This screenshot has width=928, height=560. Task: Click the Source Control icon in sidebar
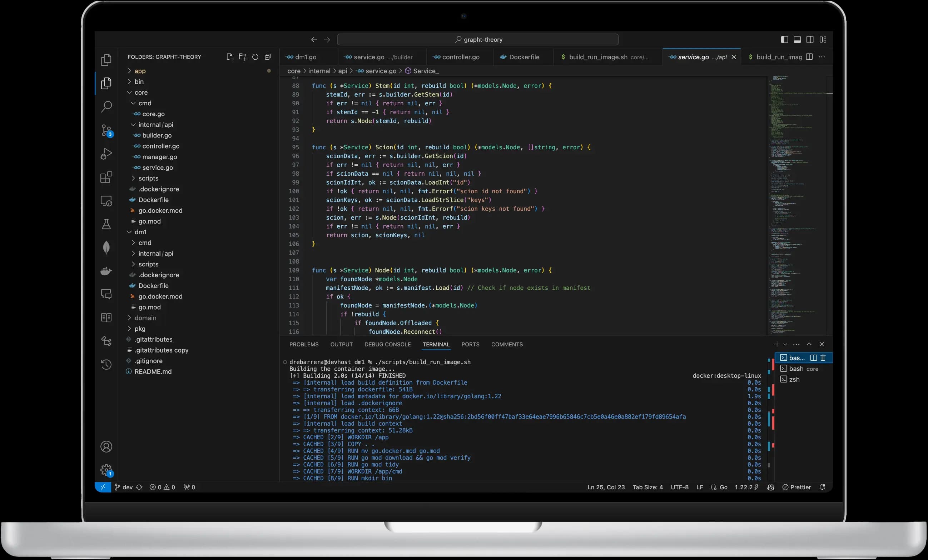(105, 131)
